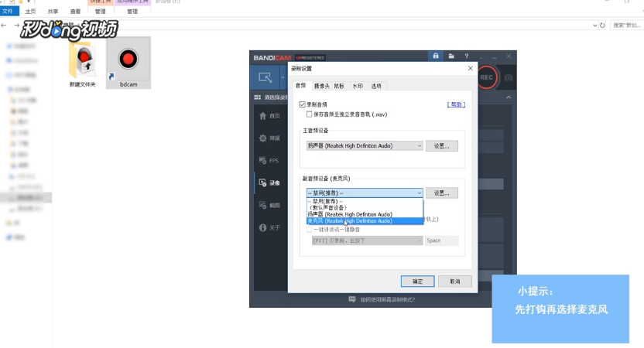Choose 默认声音设备 in the dropdown list
This screenshot has width=644, height=348.
click(365, 208)
